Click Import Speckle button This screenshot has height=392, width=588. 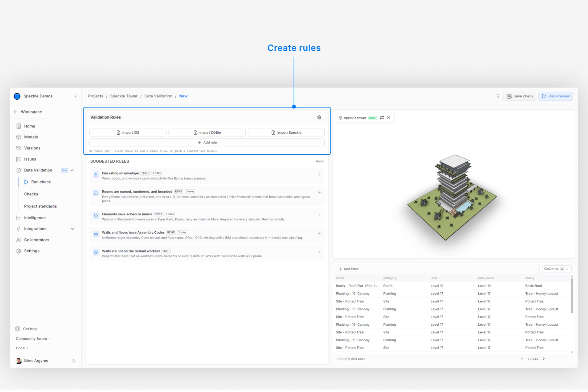(x=286, y=132)
